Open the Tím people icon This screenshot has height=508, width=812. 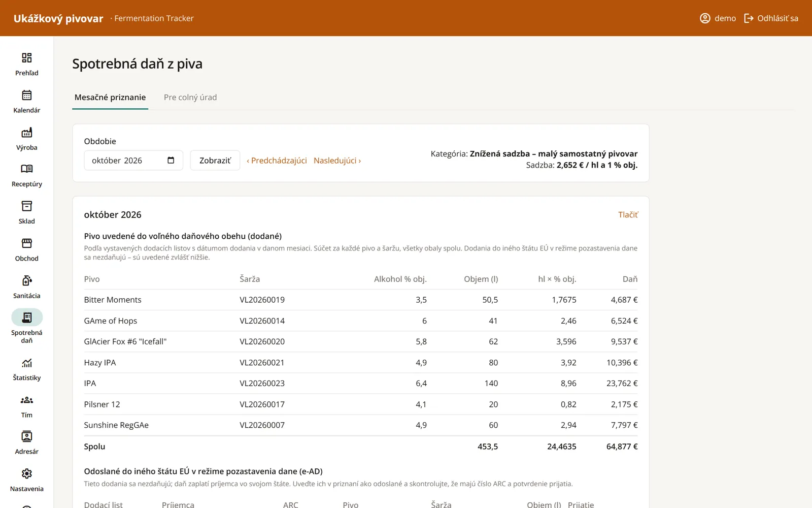click(27, 400)
